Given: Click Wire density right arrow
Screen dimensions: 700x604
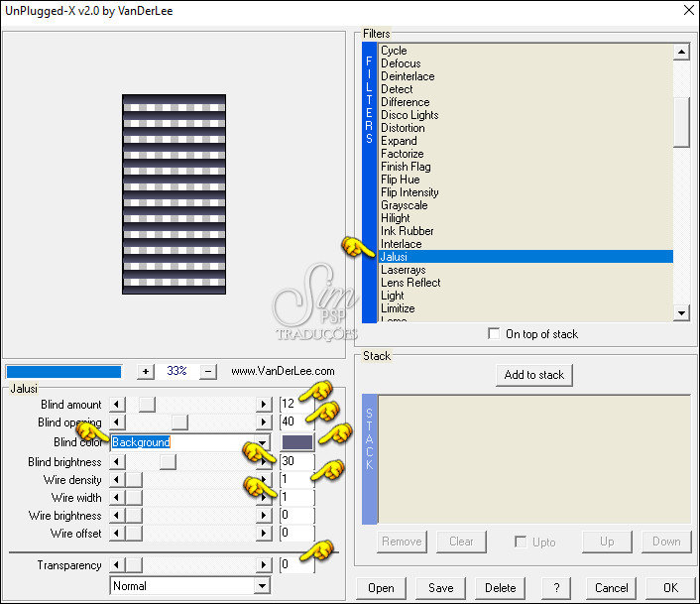Looking at the screenshot, I should 264,480.
